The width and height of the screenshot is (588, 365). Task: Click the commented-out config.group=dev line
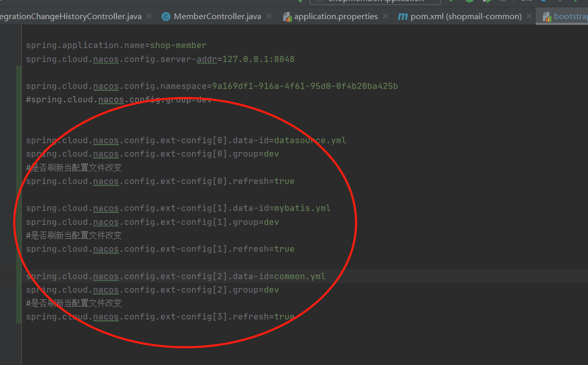coord(119,100)
